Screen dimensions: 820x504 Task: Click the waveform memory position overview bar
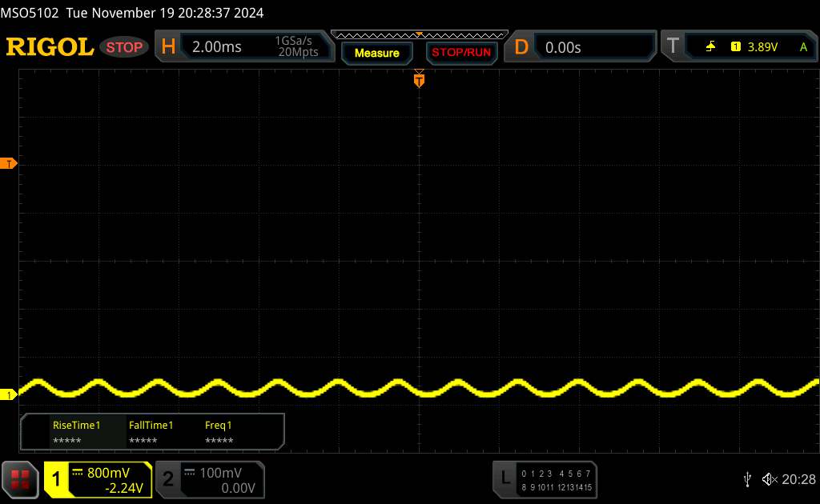[420, 35]
